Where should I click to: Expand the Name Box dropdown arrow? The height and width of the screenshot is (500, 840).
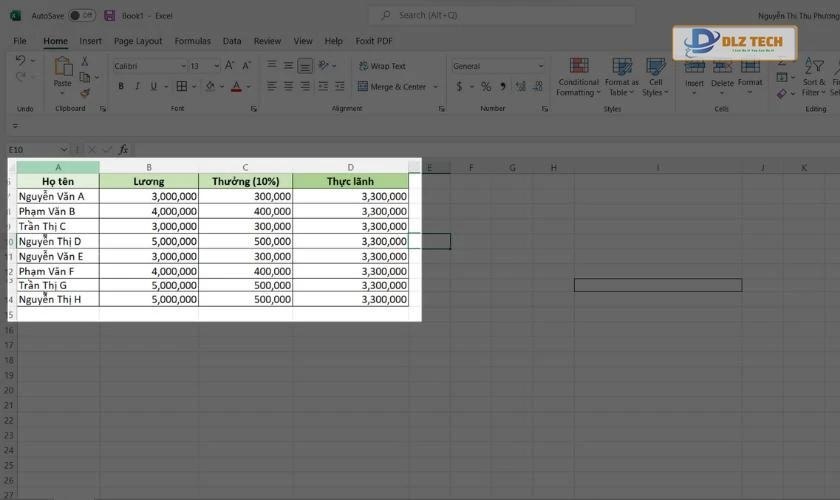tap(65, 149)
